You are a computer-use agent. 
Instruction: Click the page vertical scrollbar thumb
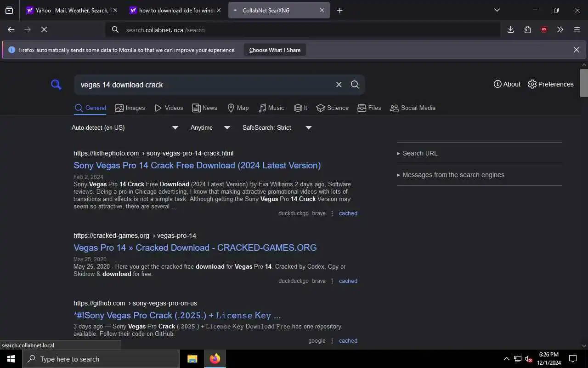(584, 83)
